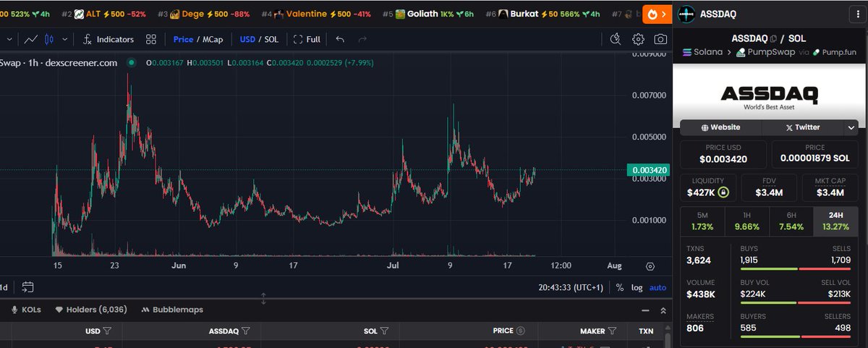
Task: Select the 5M stats tab
Action: (x=702, y=221)
